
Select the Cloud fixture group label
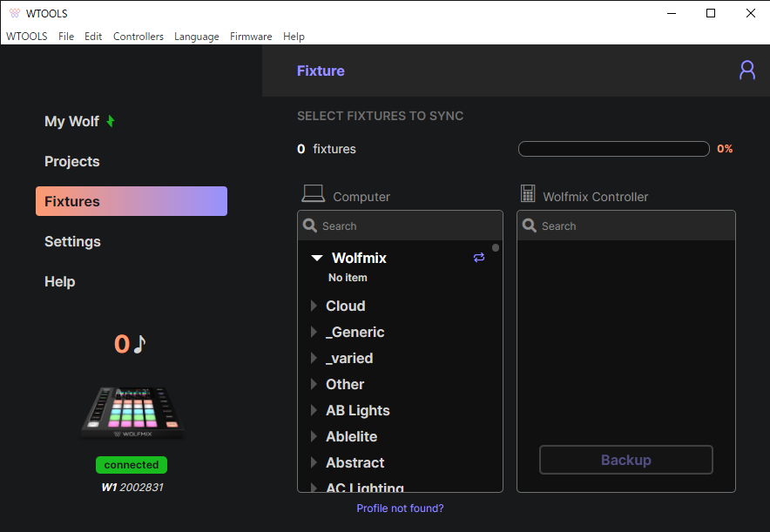pos(346,306)
